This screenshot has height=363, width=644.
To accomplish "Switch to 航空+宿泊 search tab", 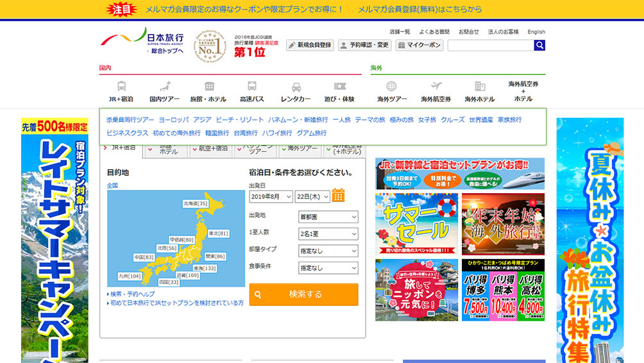I will pos(210,151).
